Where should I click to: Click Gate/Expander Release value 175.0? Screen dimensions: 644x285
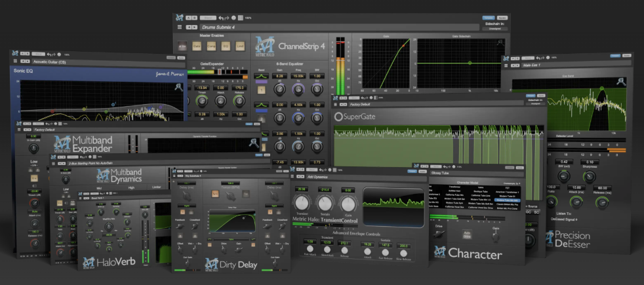pyautogui.click(x=238, y=88)
